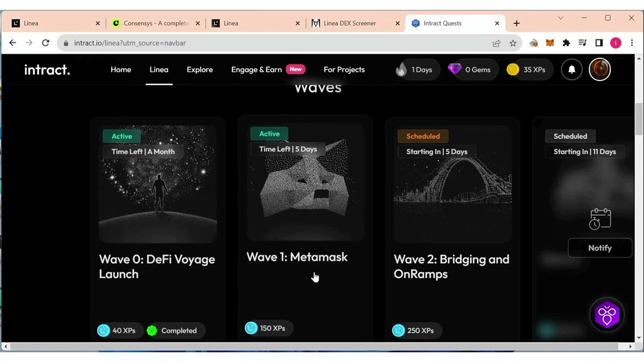The width and height of the screenshot is (644, 362).
Task: Click the Wave 1 MetaMask fox thumbnail
Action: point(305,182)
